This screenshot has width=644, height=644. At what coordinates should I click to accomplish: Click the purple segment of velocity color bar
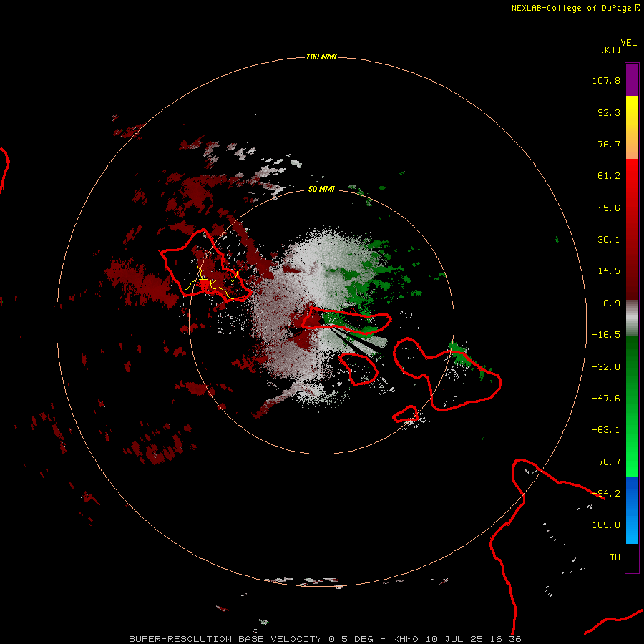point(632,79)
